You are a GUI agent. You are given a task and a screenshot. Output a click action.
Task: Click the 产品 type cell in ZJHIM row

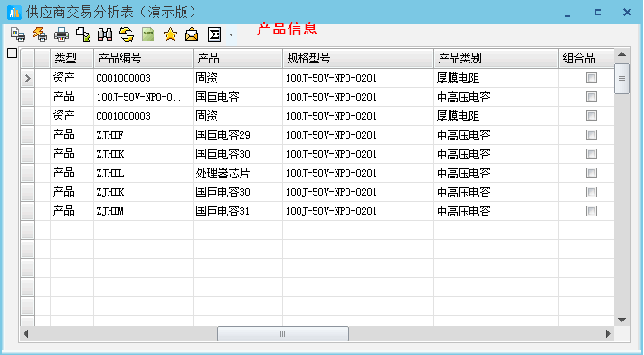click(71, 211)
